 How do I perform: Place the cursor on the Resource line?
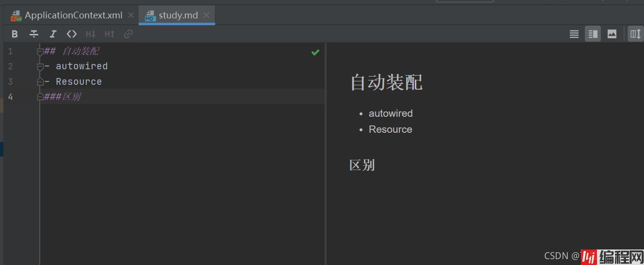(x=79, y=81)
